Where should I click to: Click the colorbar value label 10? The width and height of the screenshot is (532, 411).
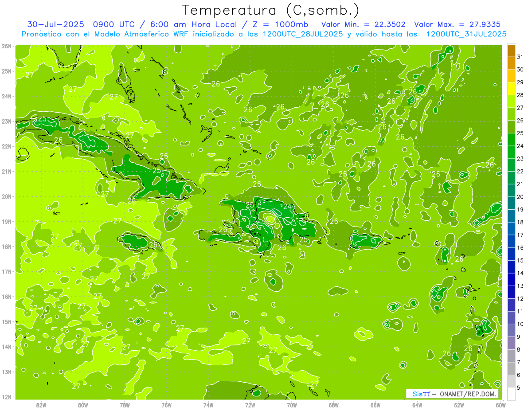tap(520, 324)
